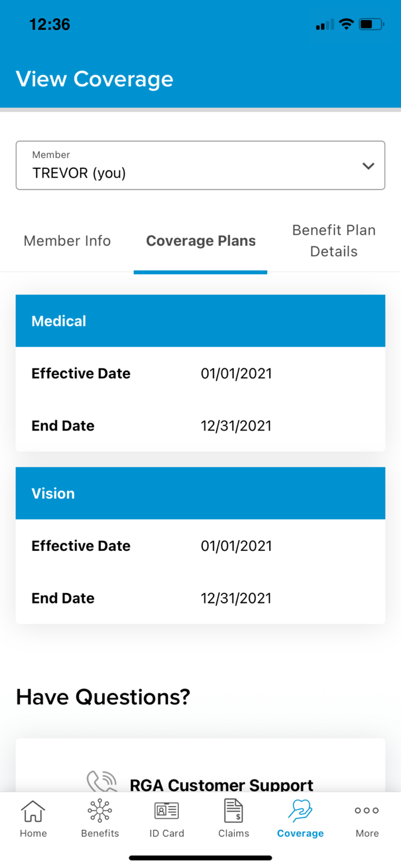The width and height of the screenshot is (401, 868).
Task: Open the Benefit Plan Details tab
Action: coord(334,241)
